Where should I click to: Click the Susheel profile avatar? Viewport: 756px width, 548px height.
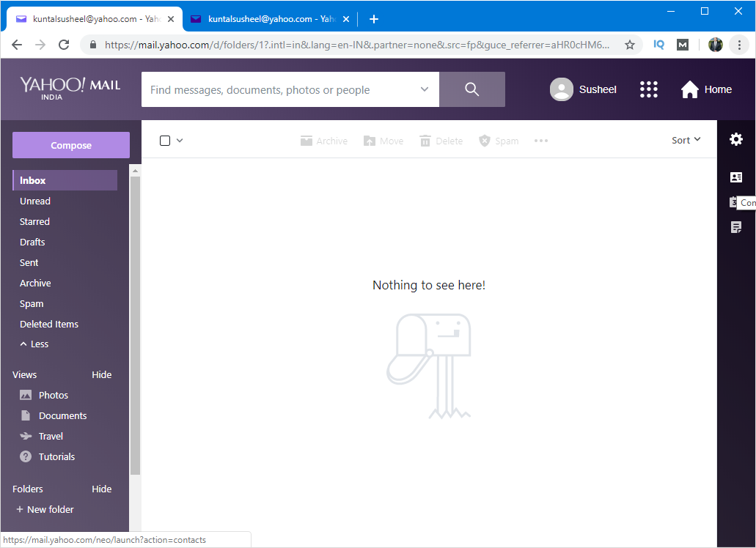pos(561,89)
